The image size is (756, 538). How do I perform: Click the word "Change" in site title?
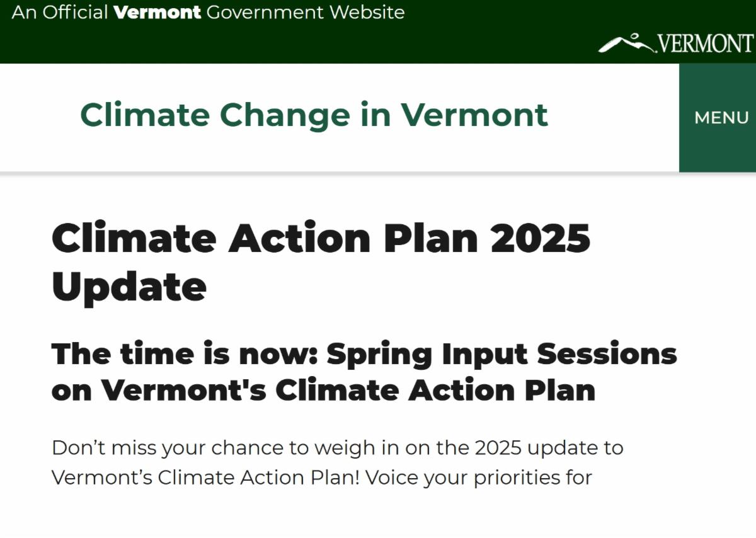click(284, 115)
